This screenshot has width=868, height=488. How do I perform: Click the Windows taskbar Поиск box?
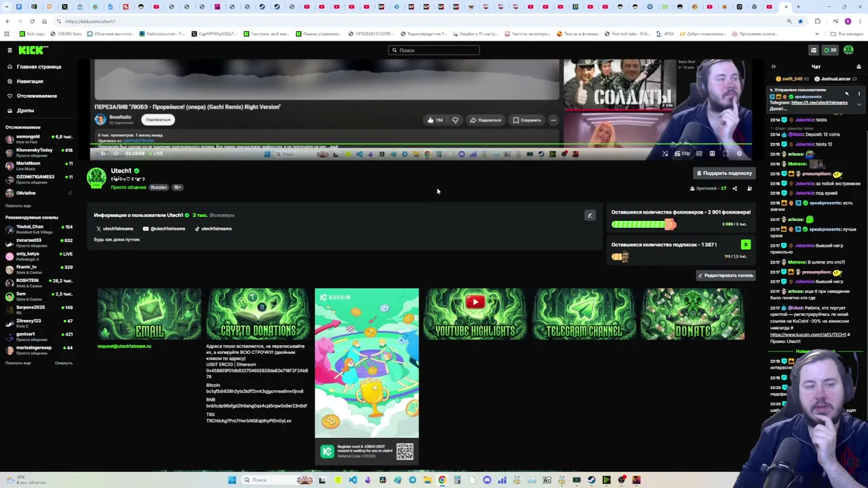pos(278,480)
